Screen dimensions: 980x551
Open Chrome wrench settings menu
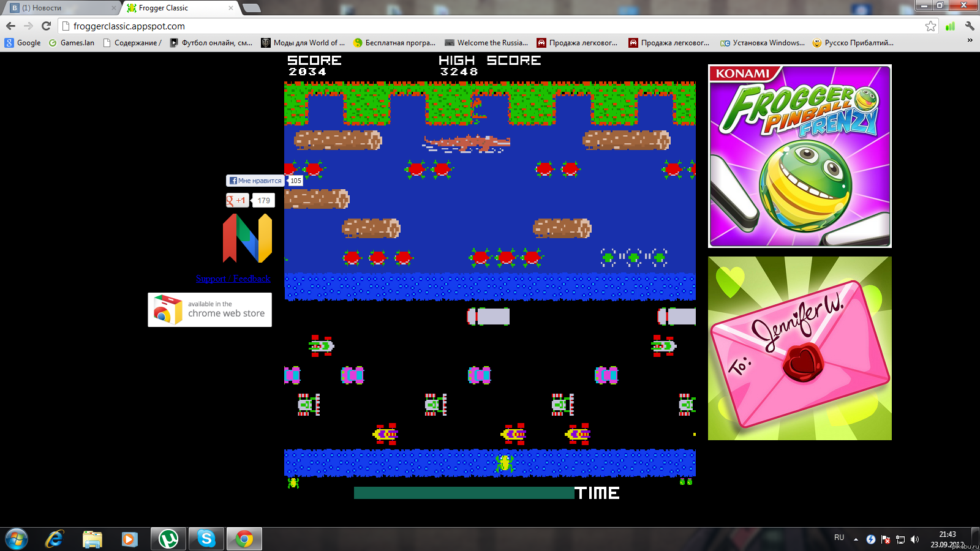click(x=969, y=26)
